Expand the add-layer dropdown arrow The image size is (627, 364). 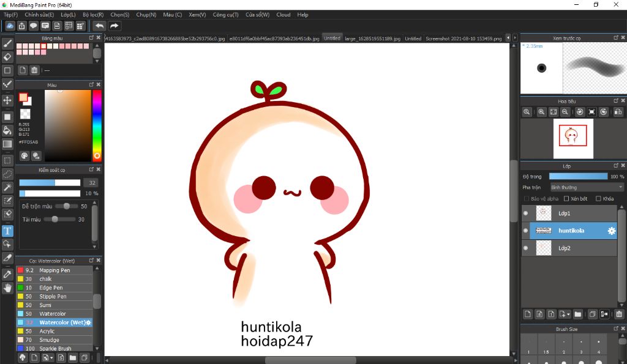point(568,314)
